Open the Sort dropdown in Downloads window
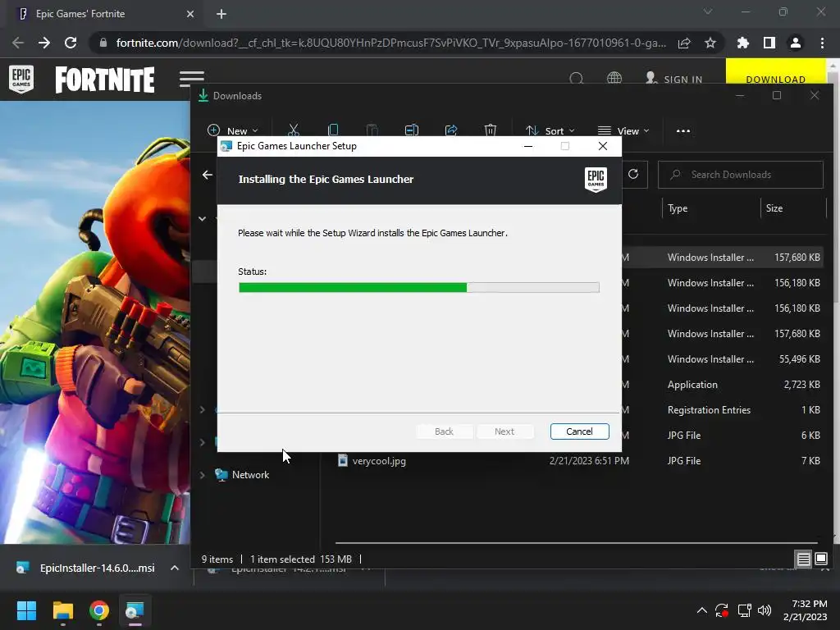This screenshot has width=840, height=630. pyautogui.click(x=550, y=130)
